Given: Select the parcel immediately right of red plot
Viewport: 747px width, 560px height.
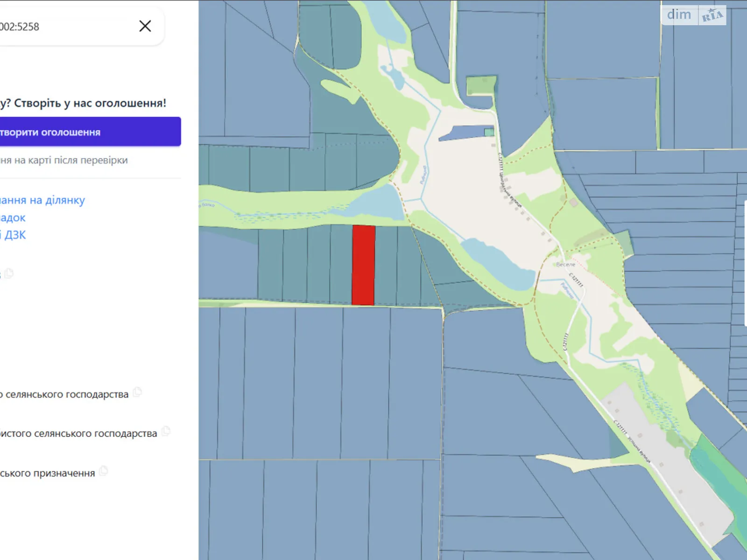Looking at the screenshot, I should point(386,266).
